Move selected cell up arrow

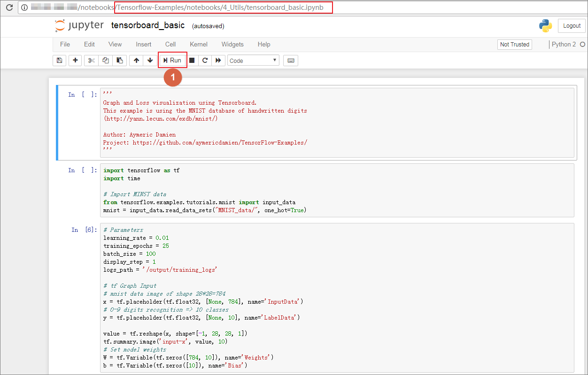click(136, 61)
